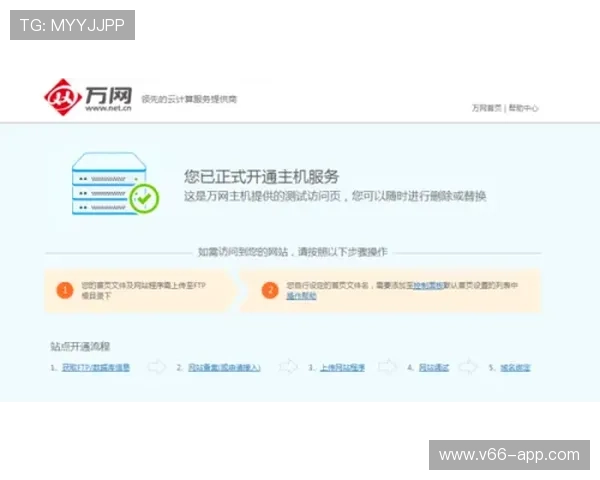
Task: Click the step text about uploading to FTP
Action: tap(143, 291)
